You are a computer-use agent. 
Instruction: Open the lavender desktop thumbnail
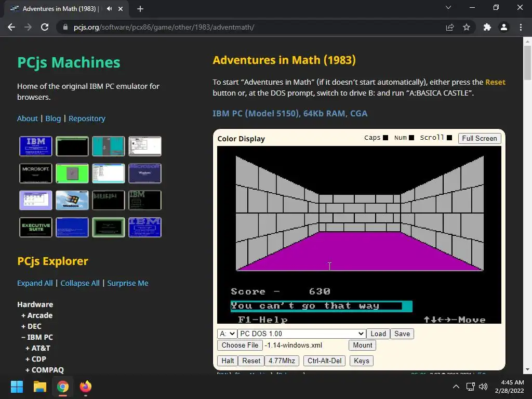pyautogui.click(x=36, y=200)
